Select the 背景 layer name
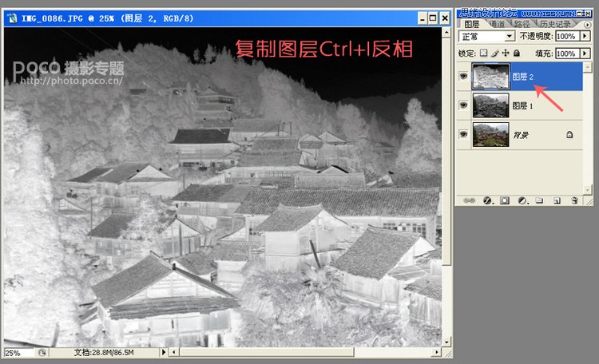 coord(520,135)
